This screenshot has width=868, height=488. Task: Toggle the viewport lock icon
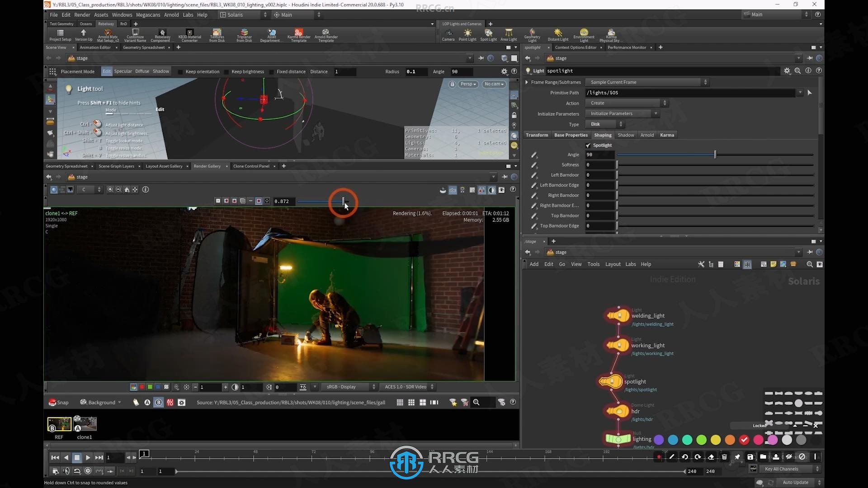[x=452, y=84]
